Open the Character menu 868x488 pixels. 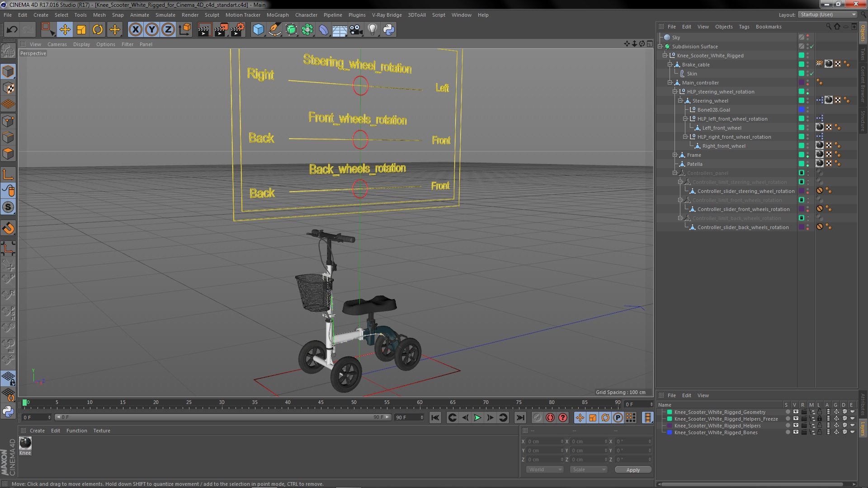pos(306,15)
